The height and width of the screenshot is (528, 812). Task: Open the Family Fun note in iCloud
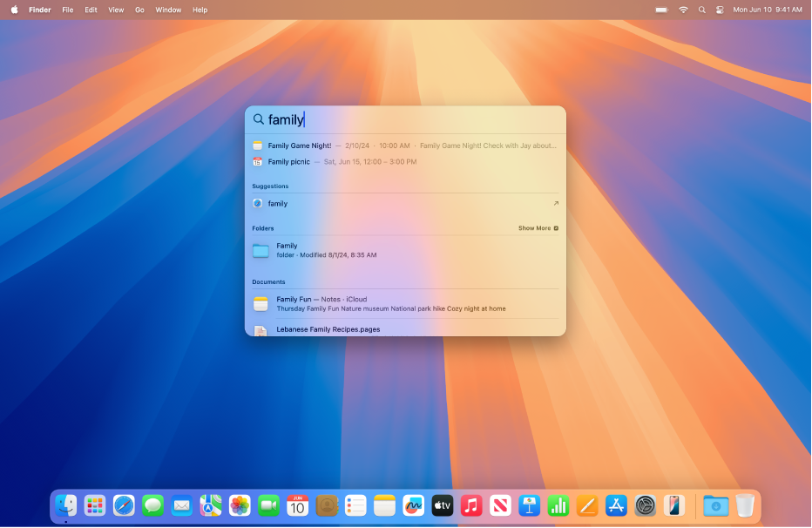pyautogui.click(x=348, y=303)
